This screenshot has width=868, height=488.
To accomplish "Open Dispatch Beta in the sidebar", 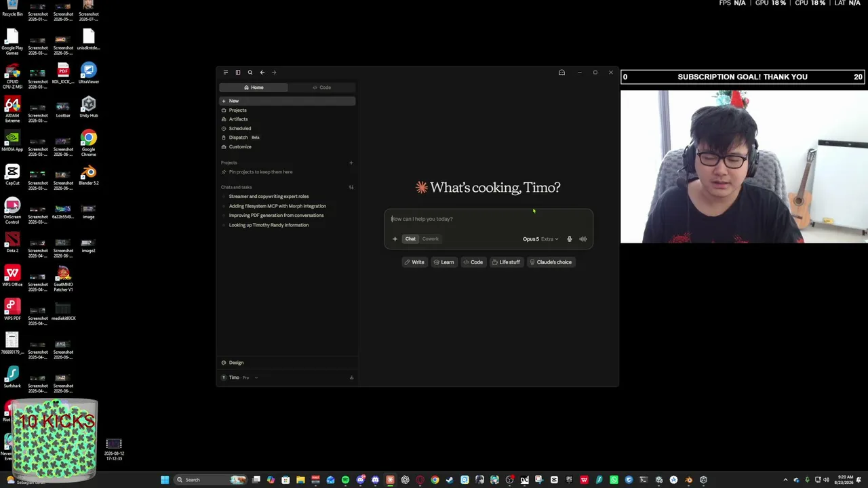I will coord(287,138).
